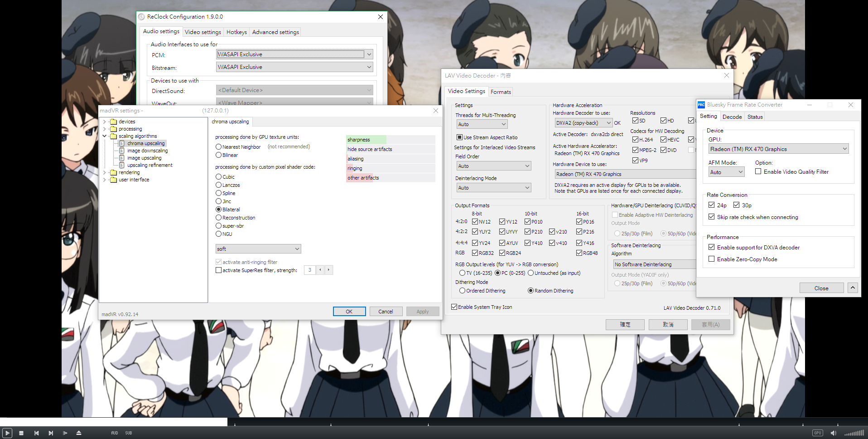This screenshot has width=868, height=439.
Task: Click the processing folder icon
Action: (x=114, y=129)
